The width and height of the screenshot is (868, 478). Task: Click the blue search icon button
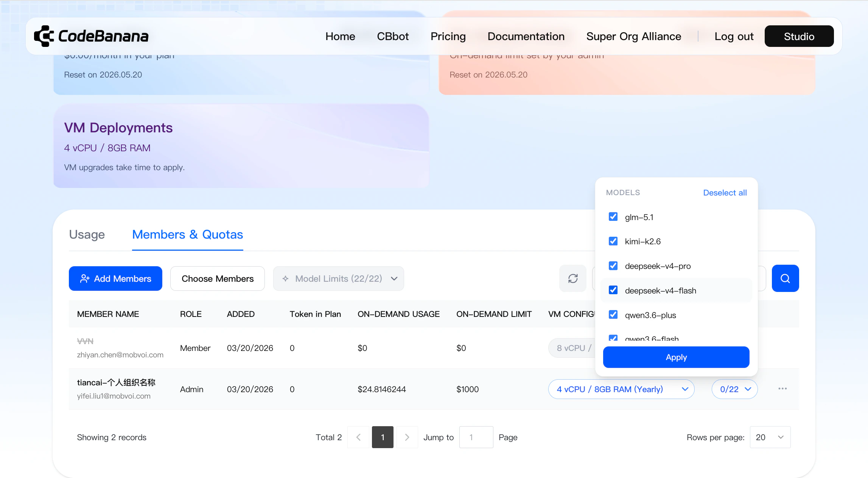coord(785,278)
